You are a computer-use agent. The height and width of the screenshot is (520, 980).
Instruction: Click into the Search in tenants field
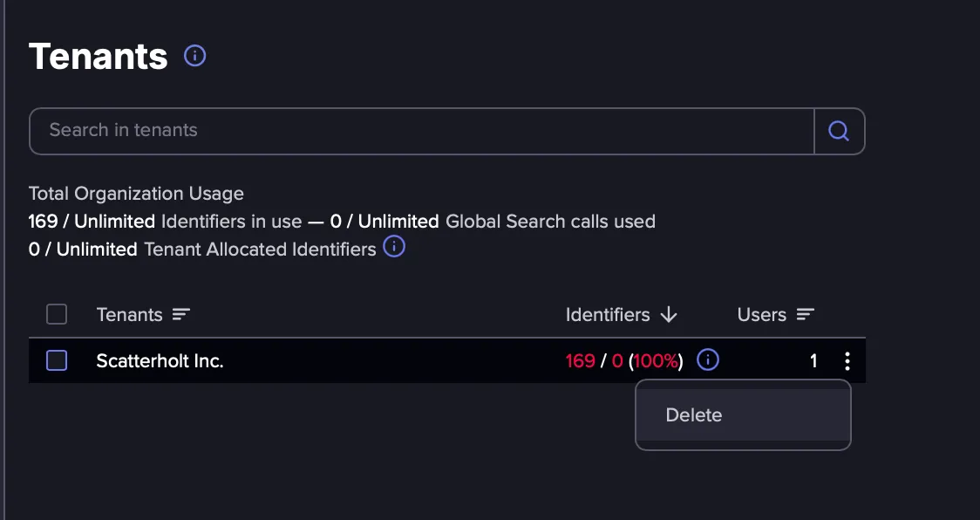[x=422, y=131]
